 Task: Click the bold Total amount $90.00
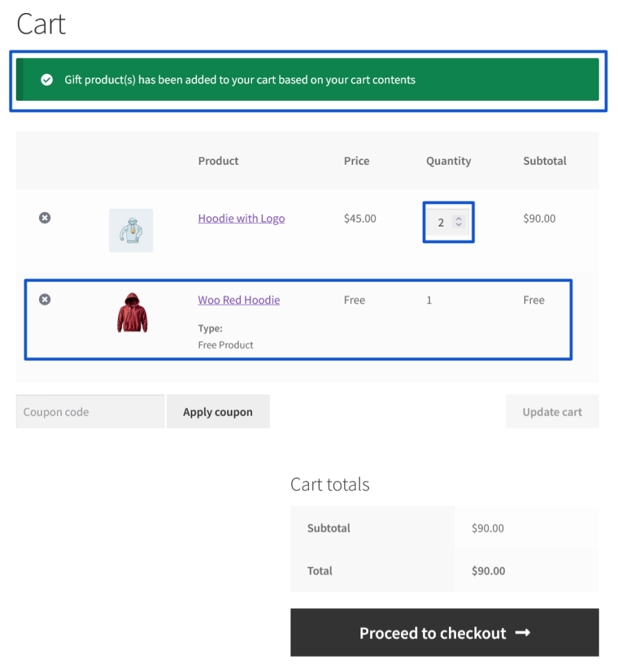488,570
